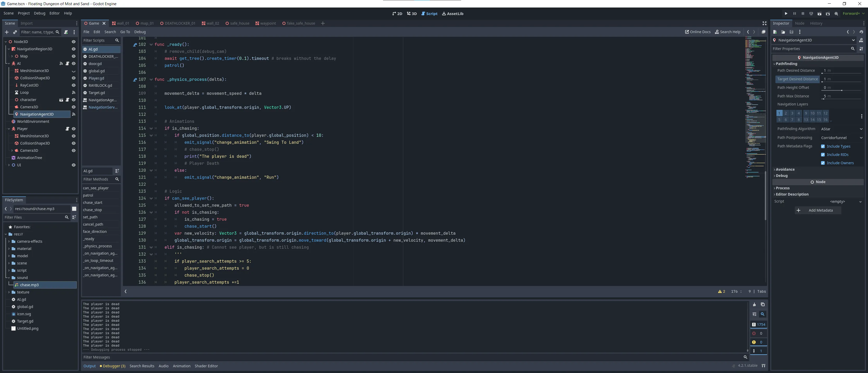Uncheck the Include Types metadata flag
The height and width of the screenshot is (373, 868).
(x=823, y=146)
